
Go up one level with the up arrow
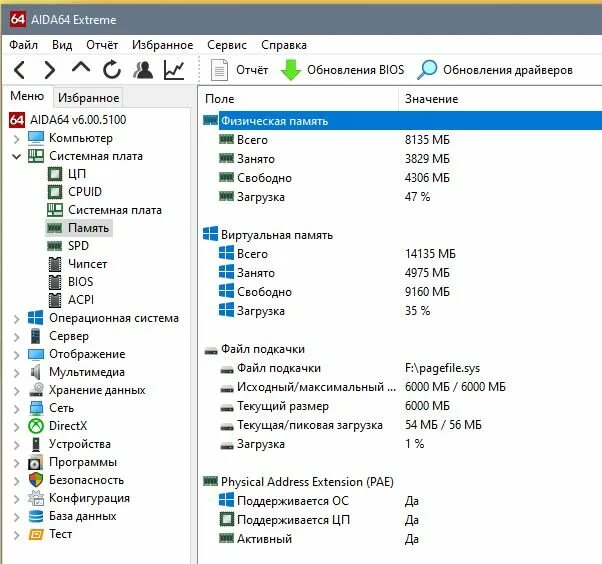pos(81,68)
